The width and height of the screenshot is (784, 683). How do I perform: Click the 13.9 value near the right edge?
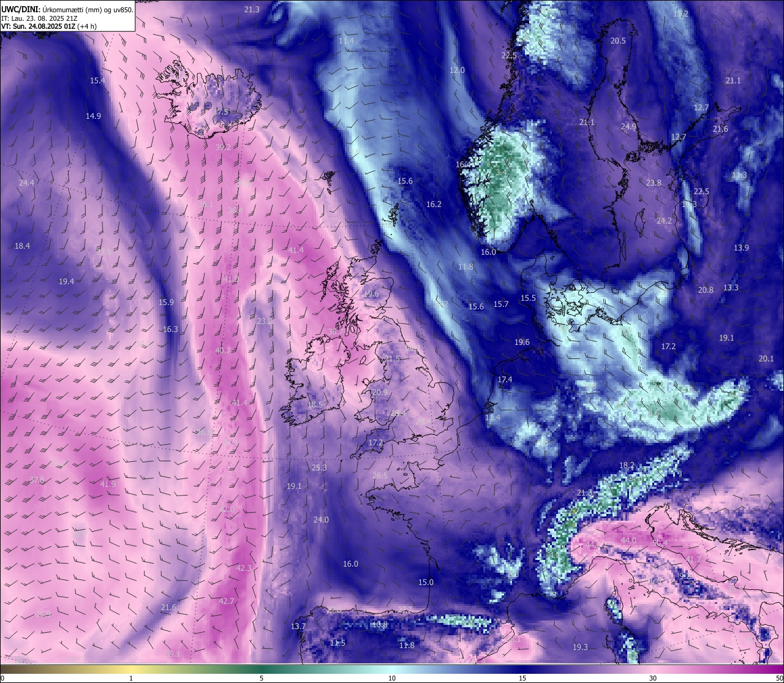[x=741, y=247]
